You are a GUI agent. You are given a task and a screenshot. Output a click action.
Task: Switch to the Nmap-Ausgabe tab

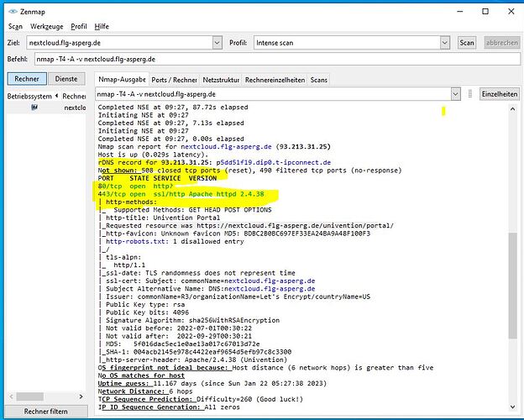[122, 80]
